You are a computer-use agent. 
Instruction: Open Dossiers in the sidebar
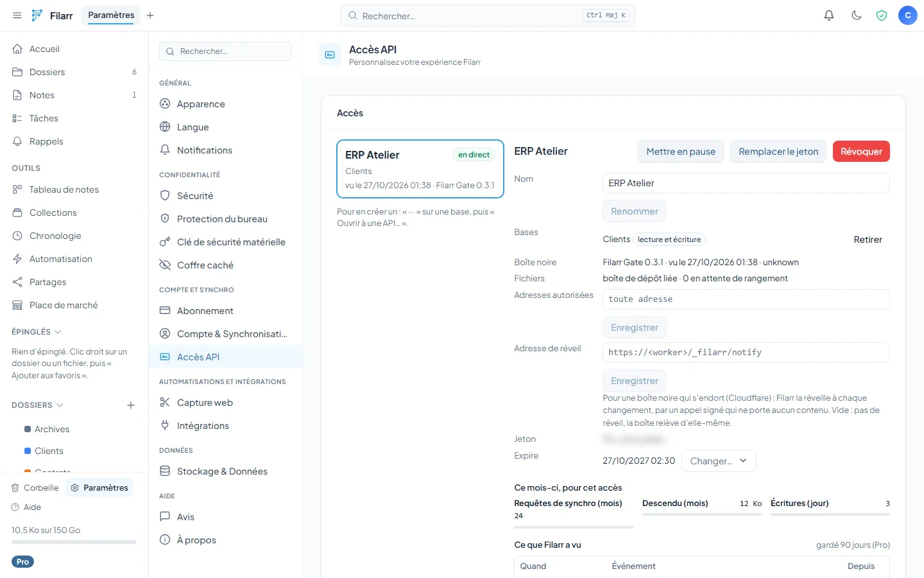tap(74, 72)
